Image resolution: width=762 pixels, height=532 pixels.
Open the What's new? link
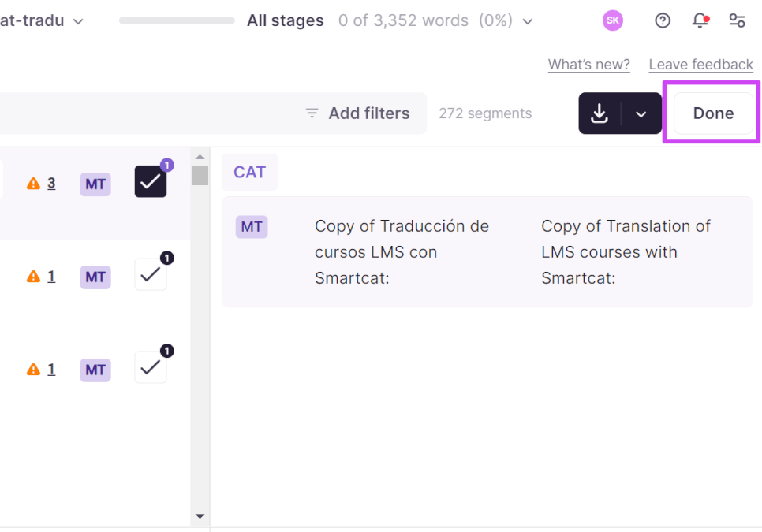tap(589, 65)
